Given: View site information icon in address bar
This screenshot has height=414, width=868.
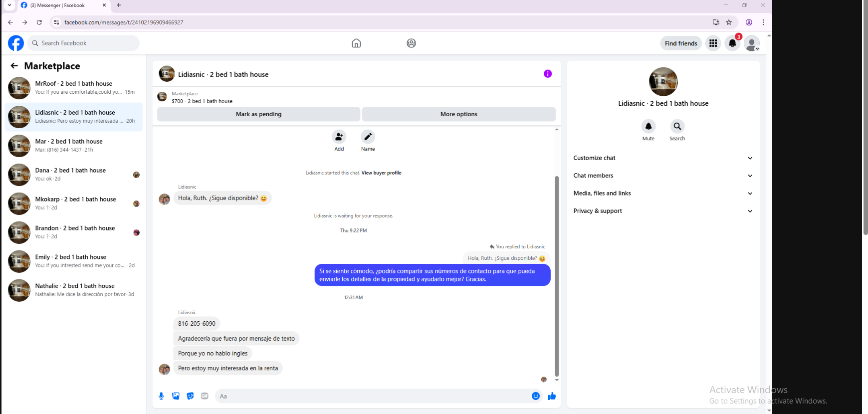Looking at the screenshot, I should coord(56,22).
